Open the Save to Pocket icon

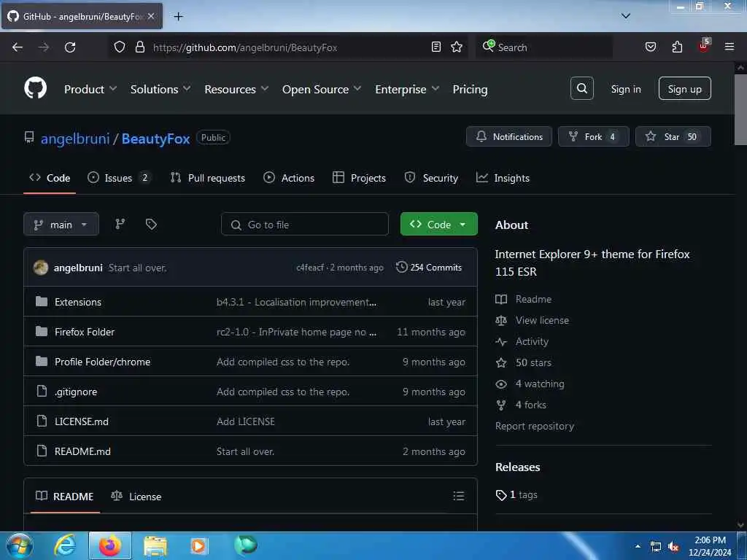(651, 47)
